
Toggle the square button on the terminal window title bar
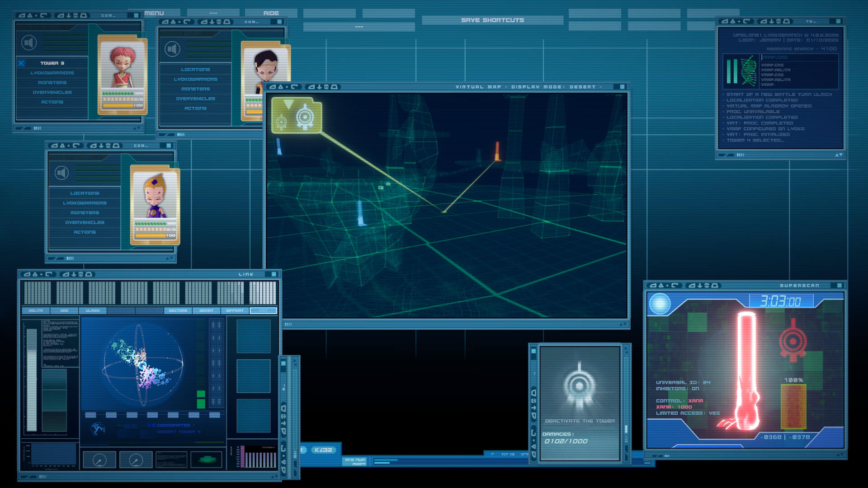[x=838, y=21]
